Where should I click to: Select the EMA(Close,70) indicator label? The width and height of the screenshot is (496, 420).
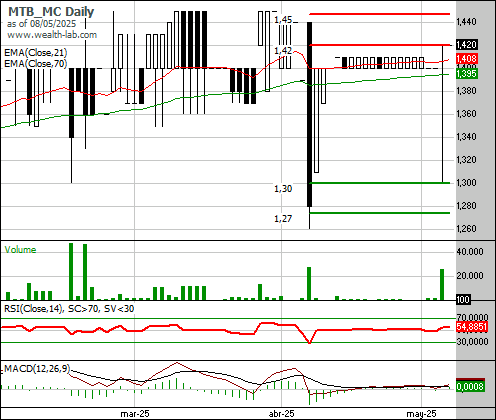coord(36,63)
